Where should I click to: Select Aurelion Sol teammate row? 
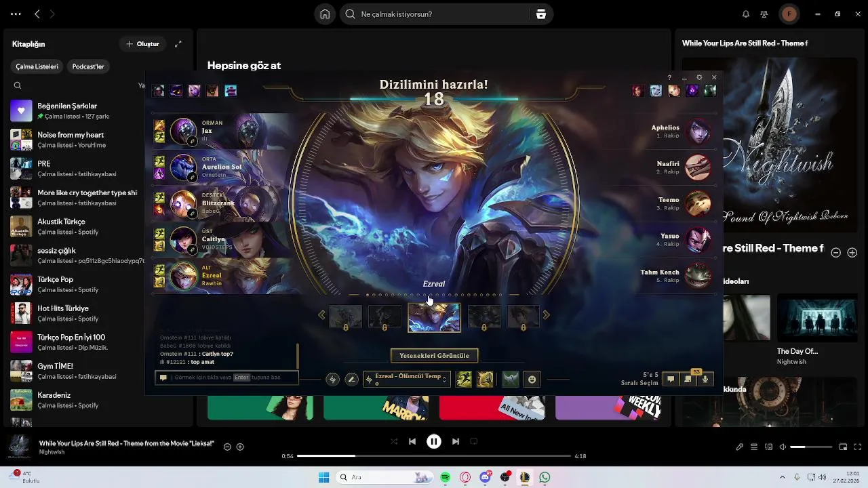coord(222,167)
